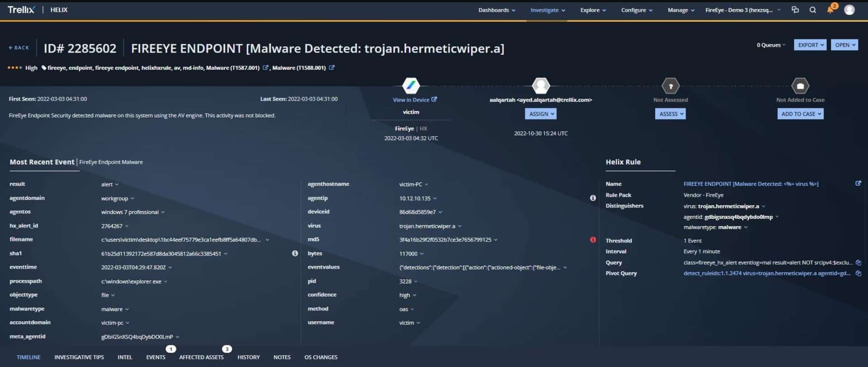This screenshot has width=868, height=367.
Task: Expand the windows 7 professional chevron
Action: pos(163,212)
